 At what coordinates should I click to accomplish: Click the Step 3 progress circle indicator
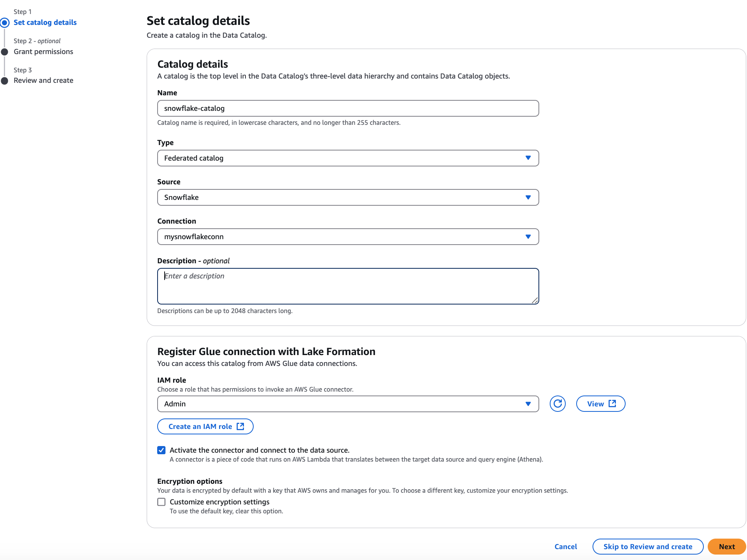[5, 80]
